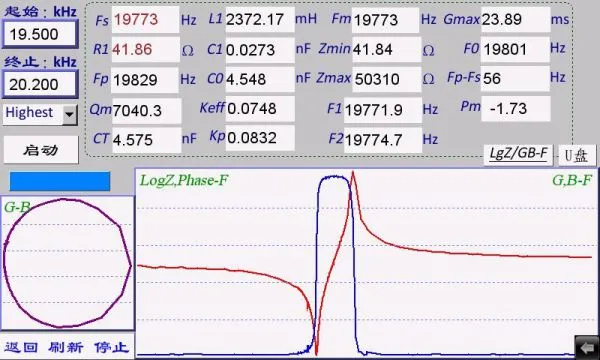Click the LogZ,Phase-F graph title
The height and width of the screenshot is (360, 600).
click(x=184, y=180)
